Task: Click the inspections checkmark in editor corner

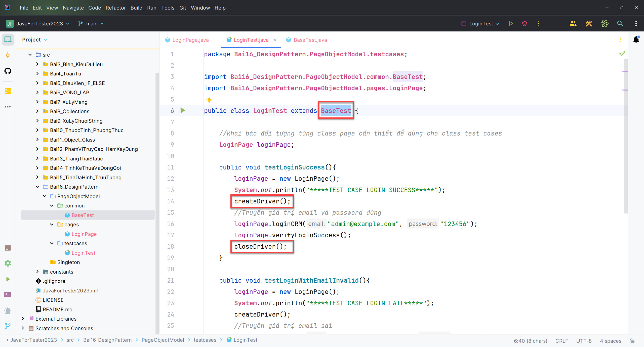Action: pyautogui.click(x=622, y=54)
